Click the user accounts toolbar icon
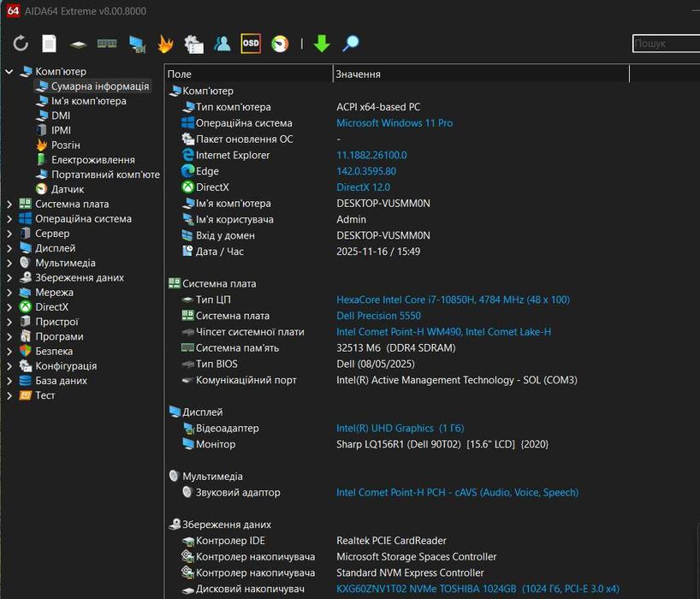 click(x=222, y=44)
